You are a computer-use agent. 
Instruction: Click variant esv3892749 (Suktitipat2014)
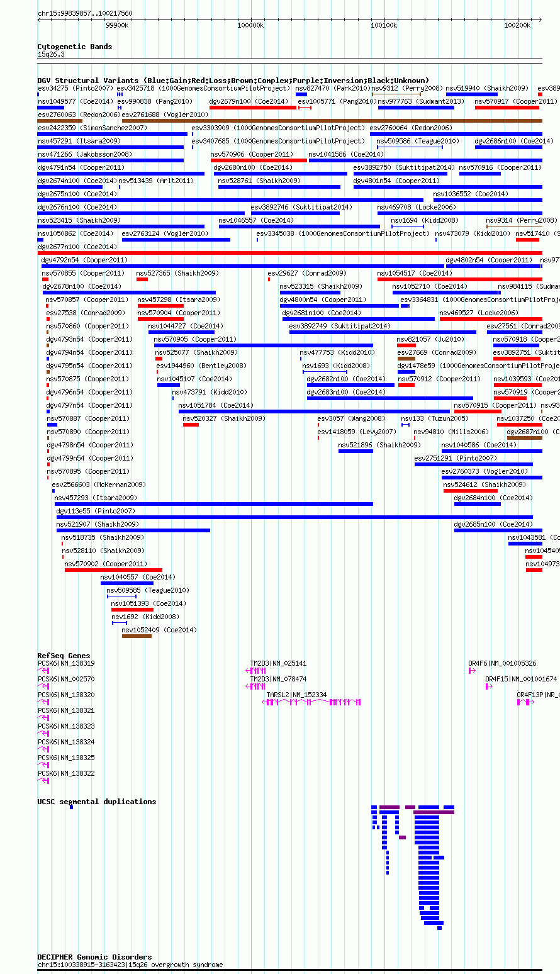coord(340,326)
